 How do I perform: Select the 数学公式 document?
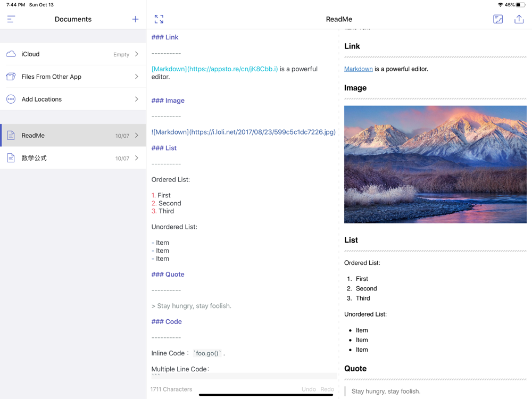point(73,158)
